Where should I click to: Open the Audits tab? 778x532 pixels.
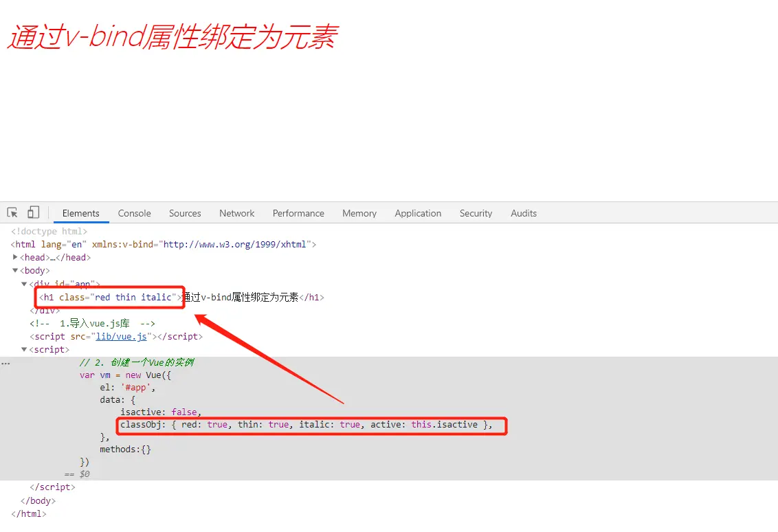pos(524,213)
